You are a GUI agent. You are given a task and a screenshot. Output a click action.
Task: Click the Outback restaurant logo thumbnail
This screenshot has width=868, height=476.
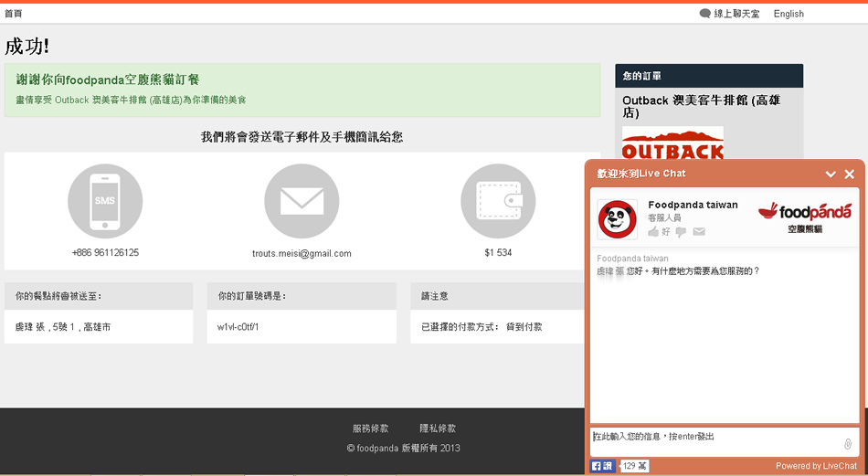coord(672,144)
